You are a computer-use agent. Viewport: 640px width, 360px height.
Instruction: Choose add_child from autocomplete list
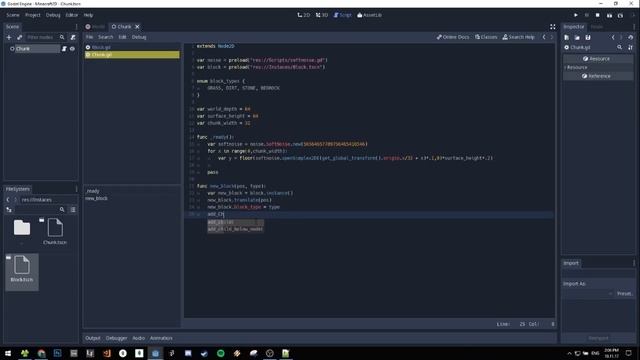235,222
